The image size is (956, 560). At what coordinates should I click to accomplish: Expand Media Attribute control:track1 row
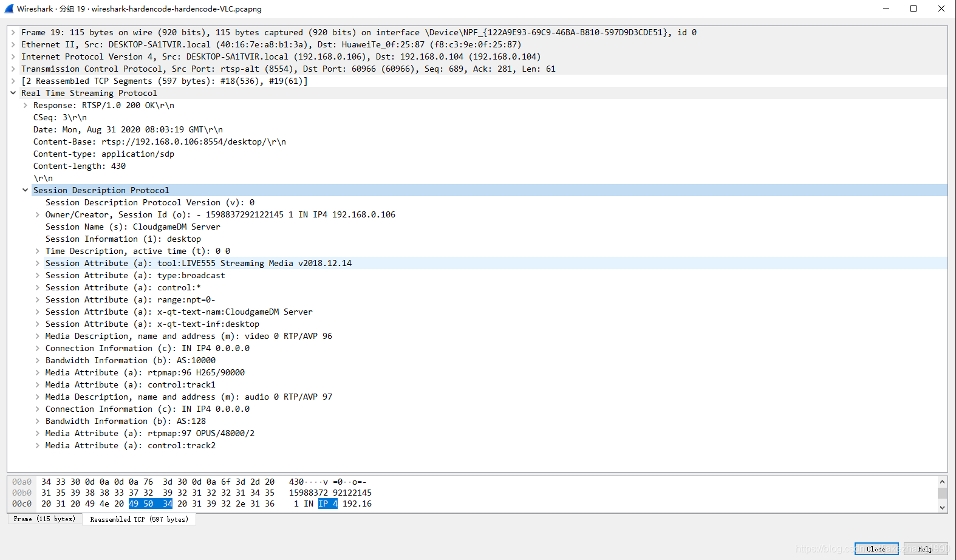pos(38,384)
